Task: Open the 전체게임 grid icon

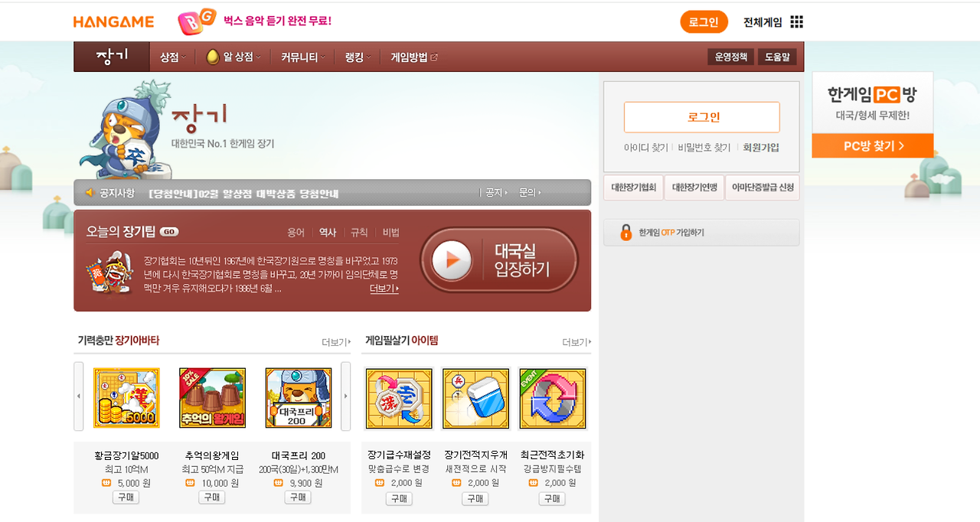Action: (x=796, y=21)
